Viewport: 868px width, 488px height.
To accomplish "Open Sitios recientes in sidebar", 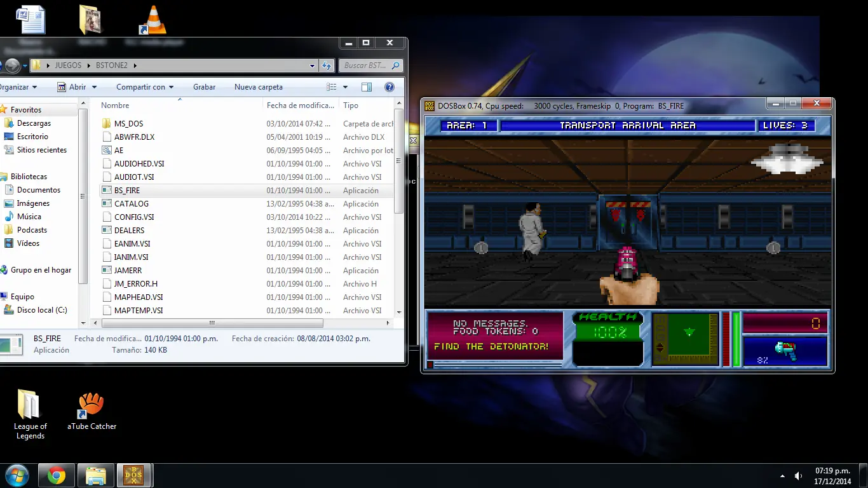I will [x=42, y=150].
